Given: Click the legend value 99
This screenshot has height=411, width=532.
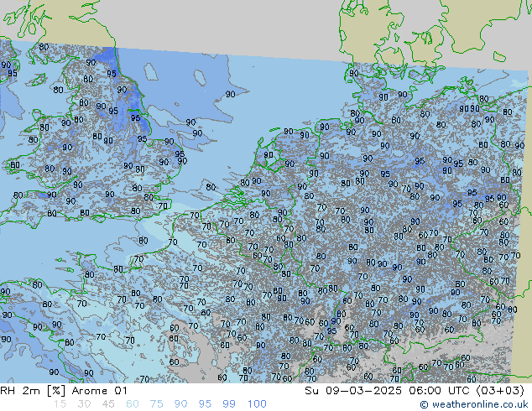Looking at the screenshot, I should click(229, 404).
